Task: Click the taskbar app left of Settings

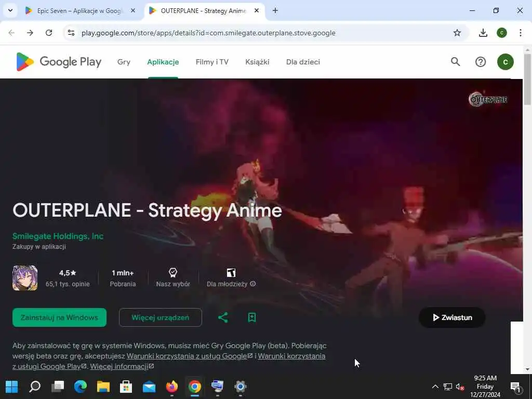Action: 218,387
